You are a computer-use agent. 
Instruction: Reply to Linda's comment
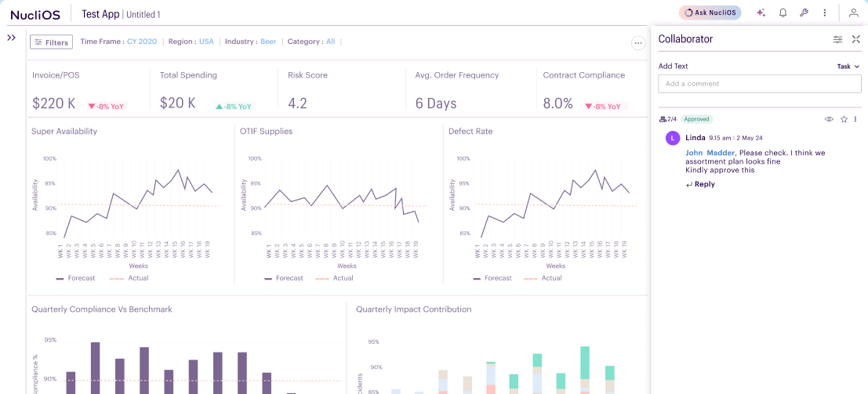[x=700, y=184]
